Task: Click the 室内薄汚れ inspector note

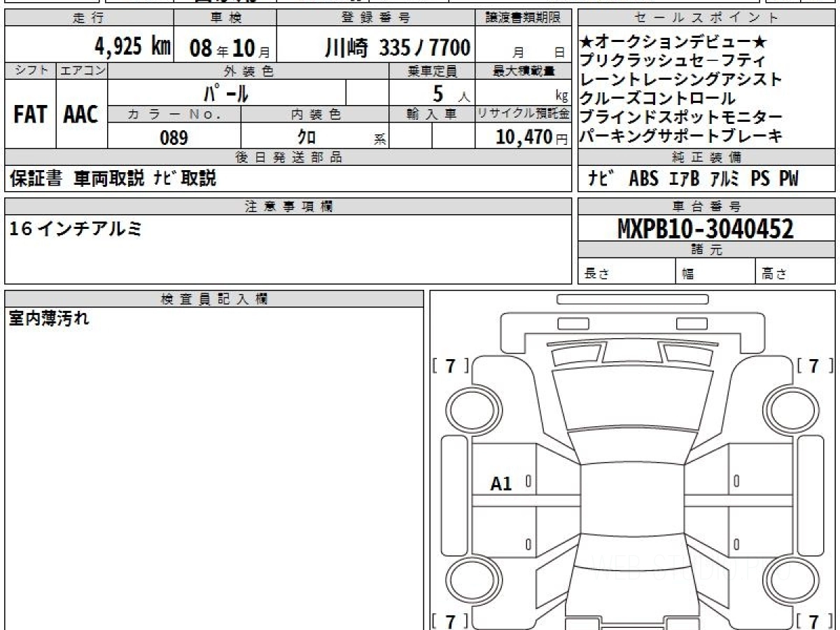Action: (x=49, y=319)
